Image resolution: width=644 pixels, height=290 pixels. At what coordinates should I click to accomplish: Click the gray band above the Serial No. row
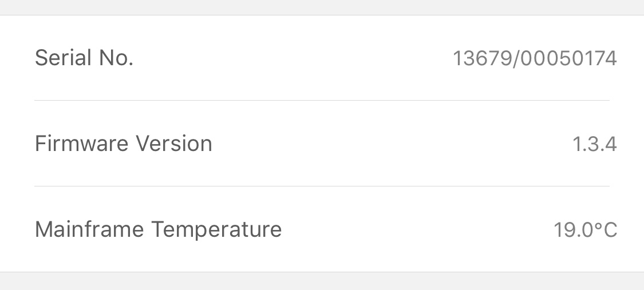(x=322, y=7)
